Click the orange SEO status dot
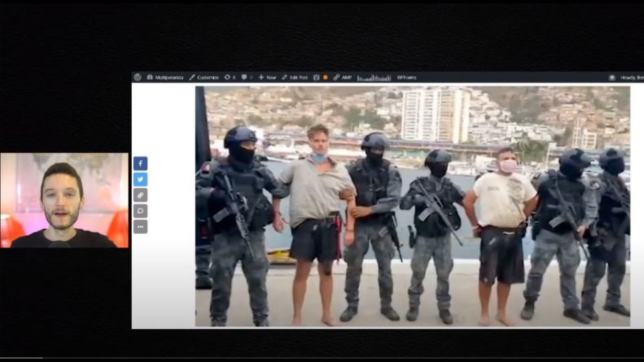The width and height of the screenshot is (644, 362). [325, 77]
